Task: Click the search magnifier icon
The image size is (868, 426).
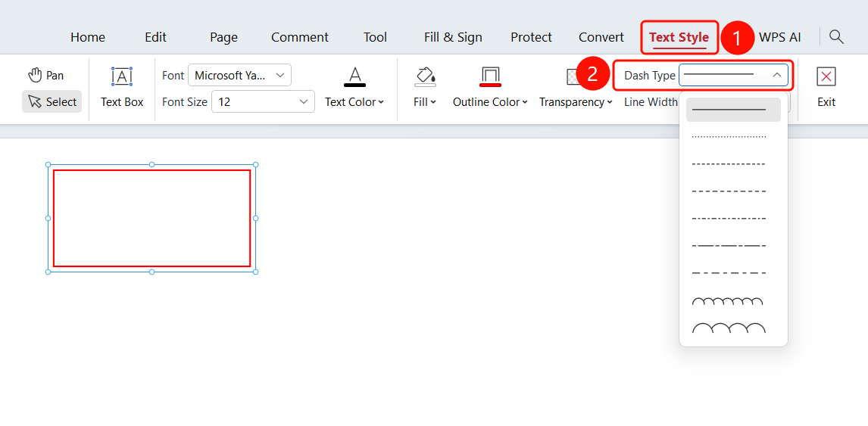Action: 836,37
